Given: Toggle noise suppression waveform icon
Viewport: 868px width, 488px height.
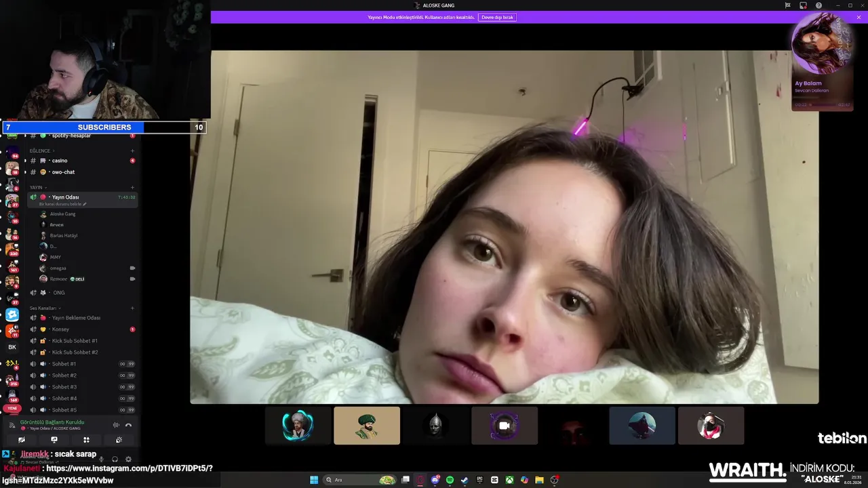Looking at the screenshot, I should click(x=116, y=425).
